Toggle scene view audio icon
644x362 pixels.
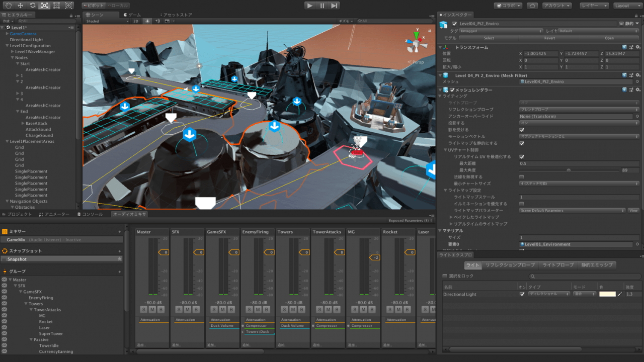[157, 22]
